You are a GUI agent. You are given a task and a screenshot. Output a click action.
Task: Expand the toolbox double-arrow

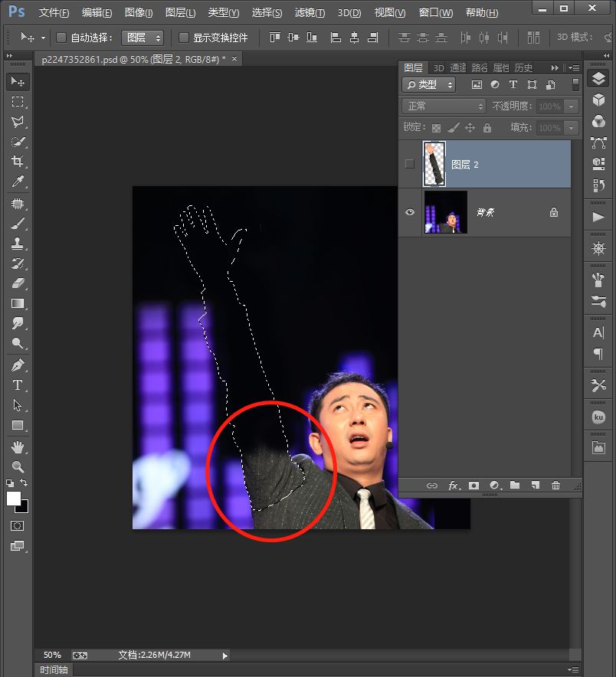tap(9, 56)
